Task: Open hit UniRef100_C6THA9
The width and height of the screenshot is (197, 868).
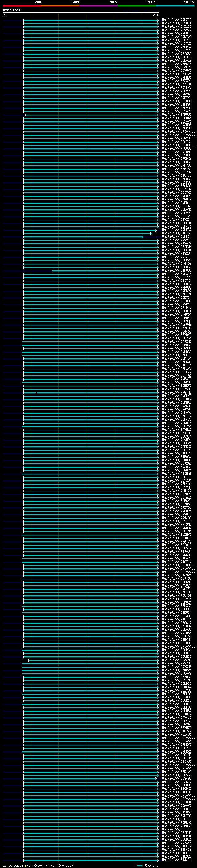Action: (x=177, y=301)
